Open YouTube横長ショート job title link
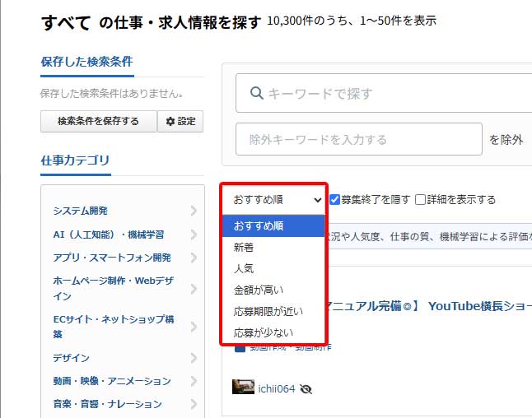This screenshot has width=532, height=418. pyautogui.click(x=428, y=306)
